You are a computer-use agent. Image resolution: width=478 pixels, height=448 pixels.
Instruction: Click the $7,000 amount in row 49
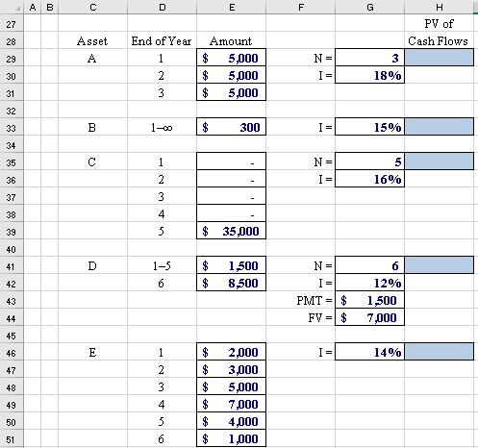[x=232, y=404]
